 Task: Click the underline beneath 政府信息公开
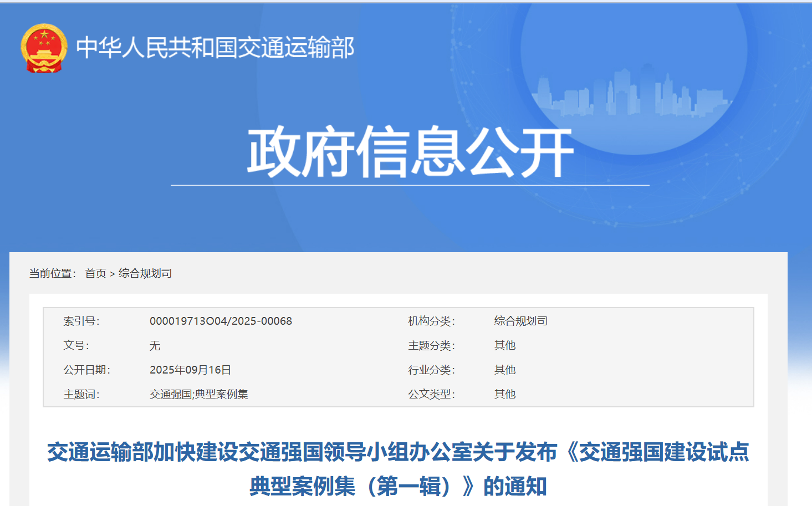point(411,185)
